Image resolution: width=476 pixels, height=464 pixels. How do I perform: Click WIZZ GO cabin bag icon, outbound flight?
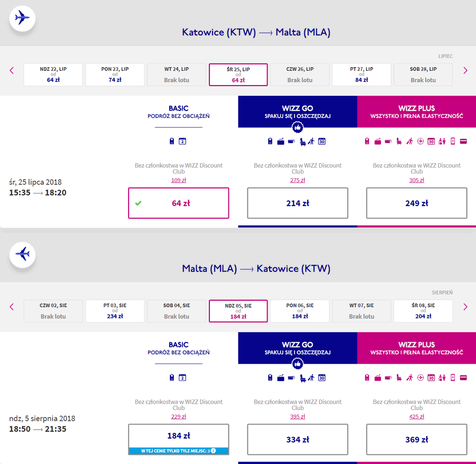270,141
